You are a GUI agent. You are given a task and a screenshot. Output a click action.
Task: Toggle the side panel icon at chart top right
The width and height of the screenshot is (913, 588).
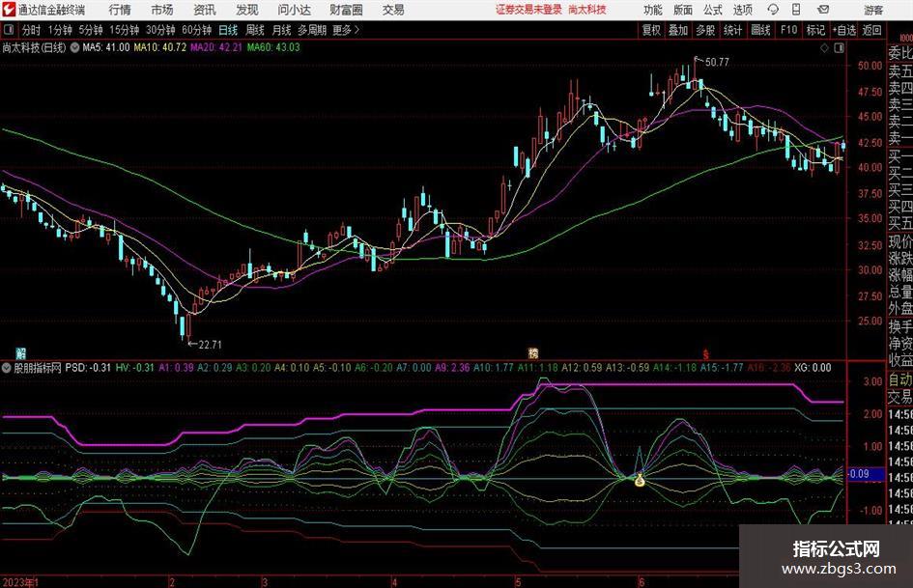tap(839, 48)
